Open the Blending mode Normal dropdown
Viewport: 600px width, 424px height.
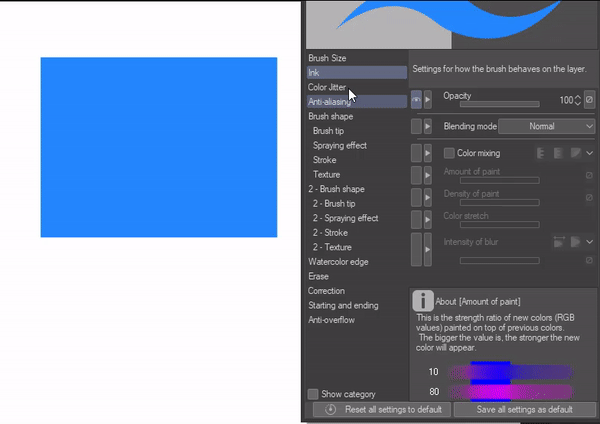tap(547, 126)
